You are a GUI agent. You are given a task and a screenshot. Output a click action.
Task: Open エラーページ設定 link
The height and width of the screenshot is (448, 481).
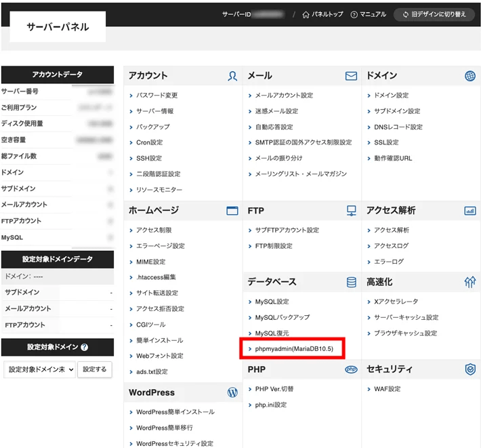(x=161, y=246)
